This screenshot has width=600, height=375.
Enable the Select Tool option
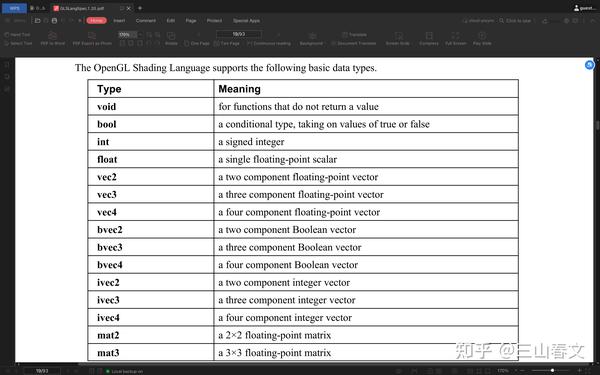(x=18, y=43)
